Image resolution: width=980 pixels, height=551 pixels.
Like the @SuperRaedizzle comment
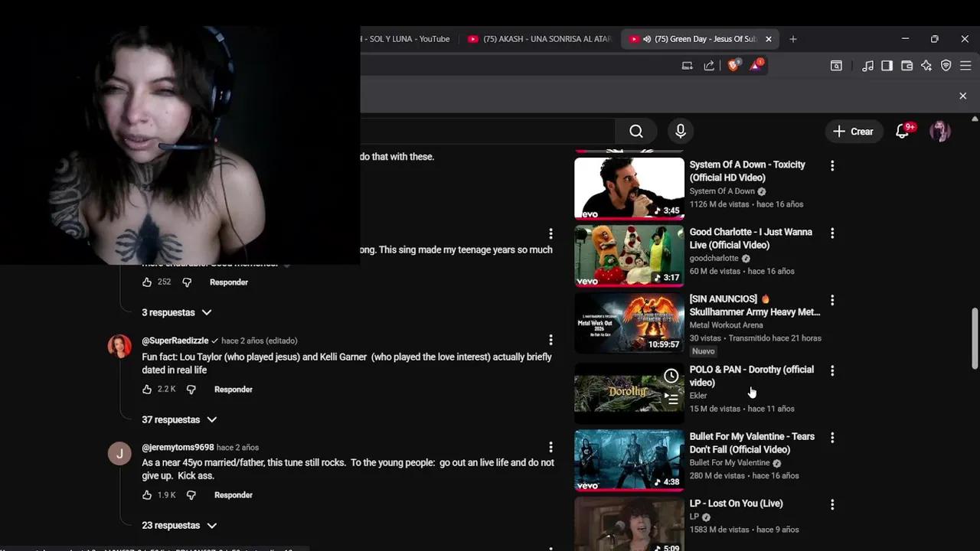(147, 390)
